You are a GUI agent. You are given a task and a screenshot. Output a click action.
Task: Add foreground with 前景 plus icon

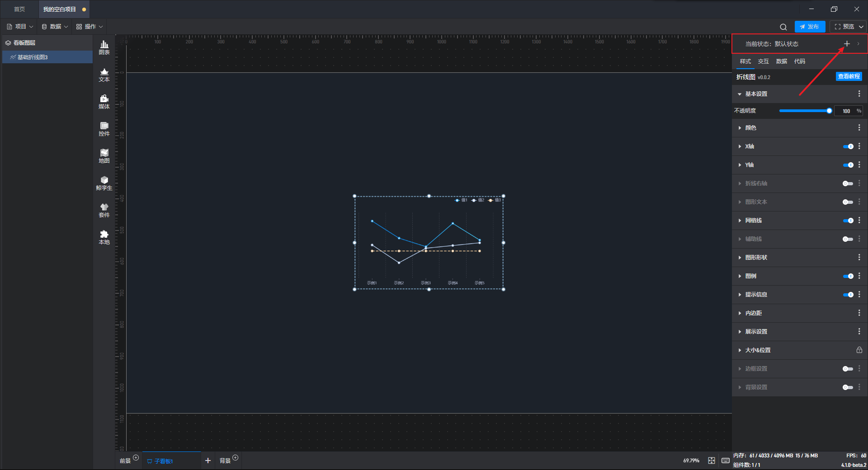point(136,458)
